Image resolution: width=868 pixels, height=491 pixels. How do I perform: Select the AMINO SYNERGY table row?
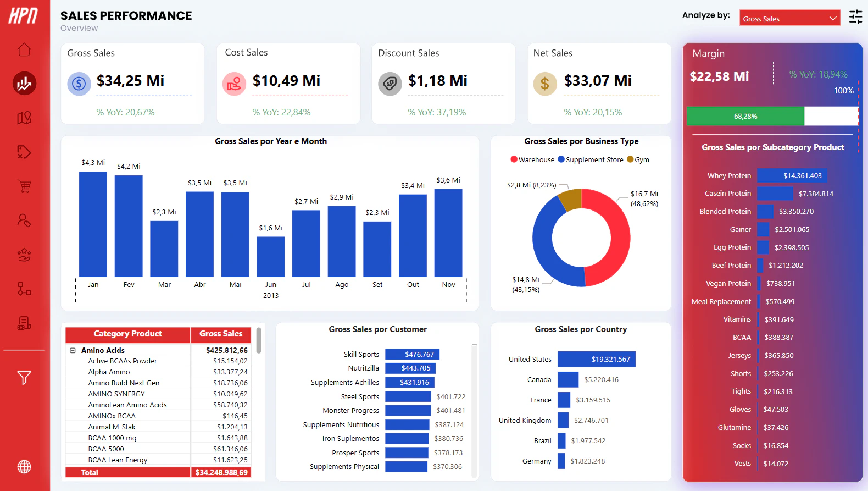(158, 394)
